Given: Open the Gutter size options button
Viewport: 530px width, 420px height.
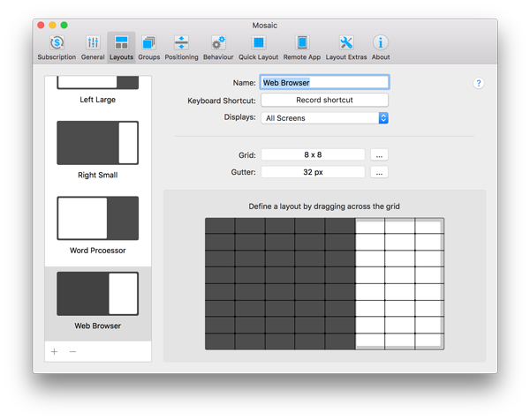Looking at the screenshot, I should (379, 172).
